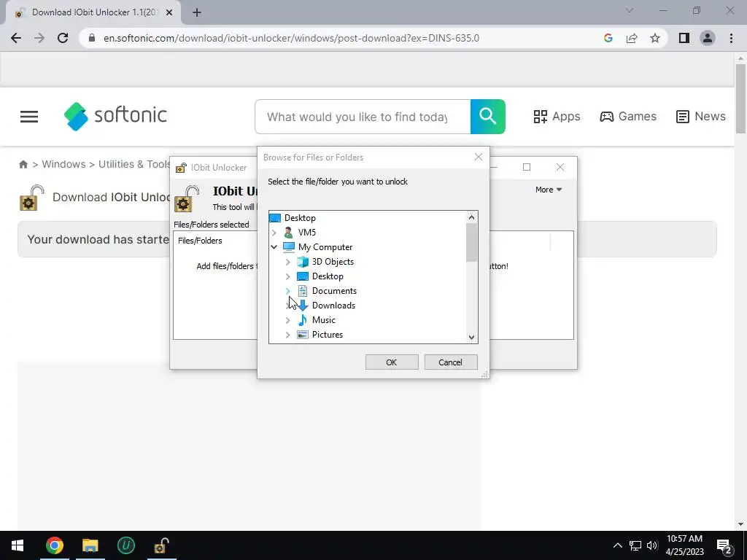Click the Softonic search button
This screenshot has height=560, width=747.
(488, 117)
